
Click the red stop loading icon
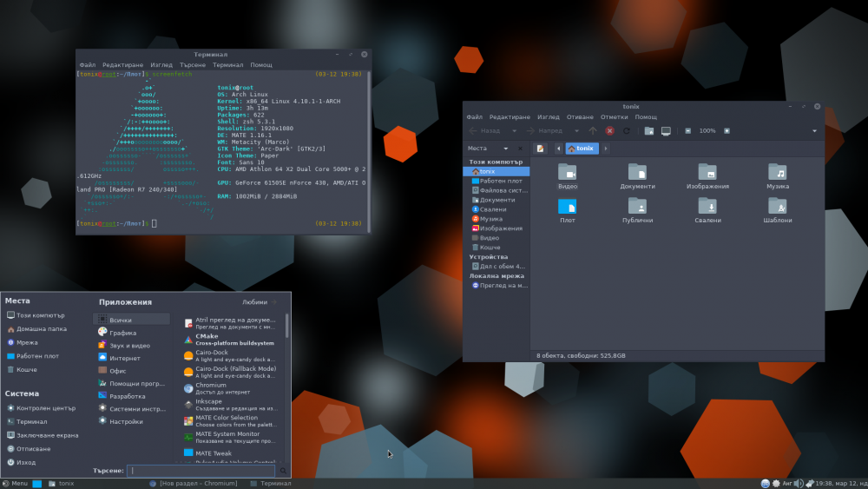tap(609, 130)
